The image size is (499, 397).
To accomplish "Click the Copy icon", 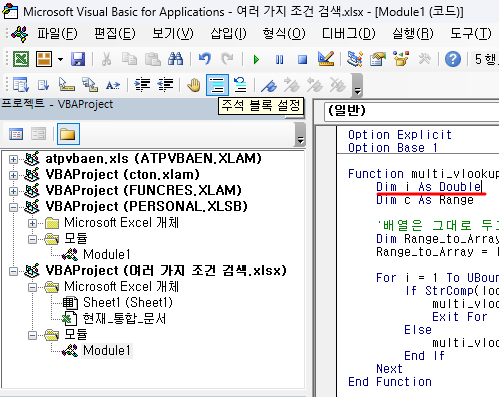I will point(129,59).
